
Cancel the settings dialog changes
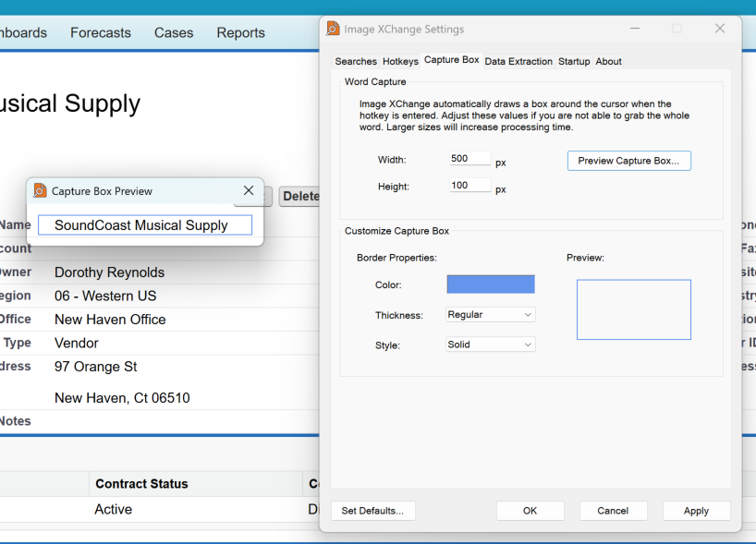[613, 511]
